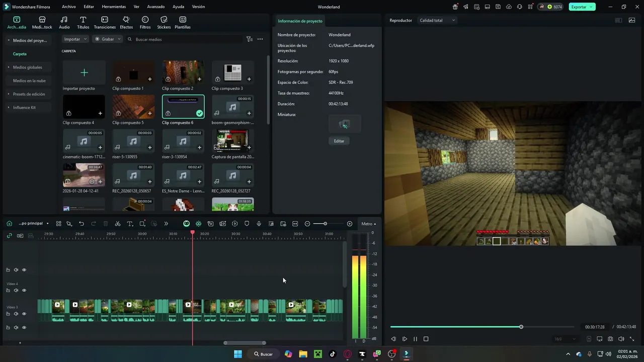This screenshot has width=644, height=362.
Task: Open the Calidad total quality dropdown
Action: [437, 21]
